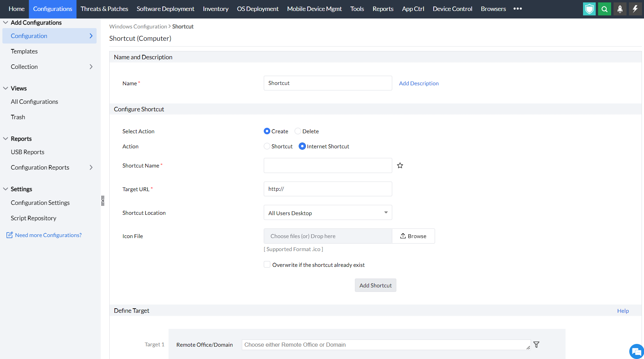Click the star icon beside Shortcut Name
Screen dimensions: 644x359
coord(400,165)
